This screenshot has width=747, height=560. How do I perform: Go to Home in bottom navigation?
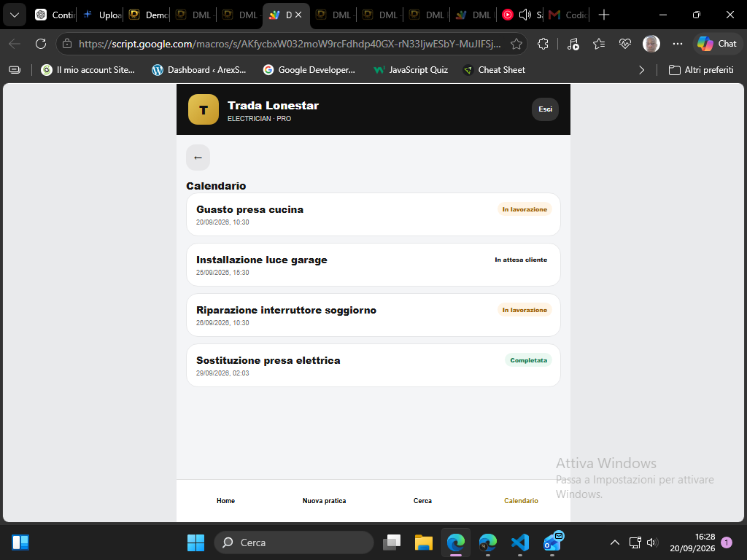pyautogui.click(x=225, y=500)
